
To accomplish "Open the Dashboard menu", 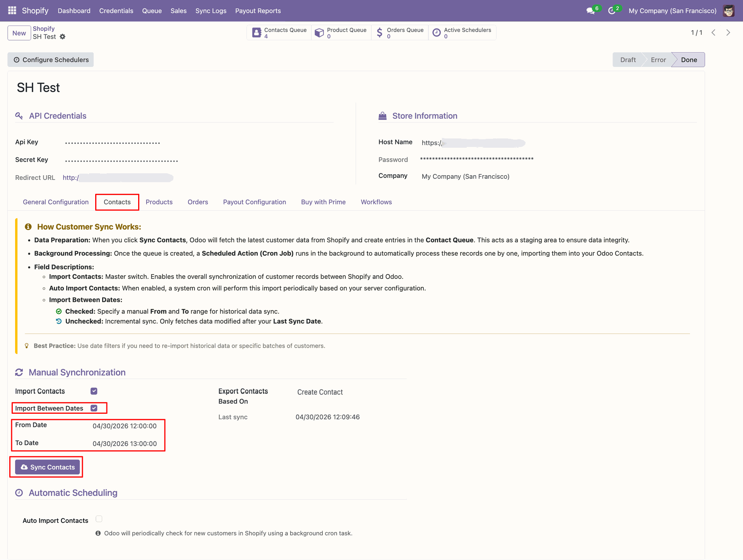I will coord(74,11).
